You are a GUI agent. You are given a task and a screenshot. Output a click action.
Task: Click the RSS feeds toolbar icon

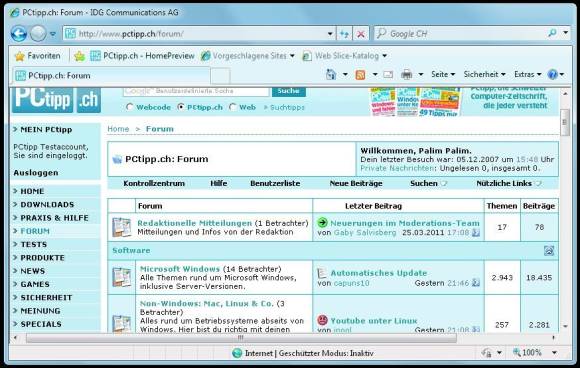pos(360,75)
